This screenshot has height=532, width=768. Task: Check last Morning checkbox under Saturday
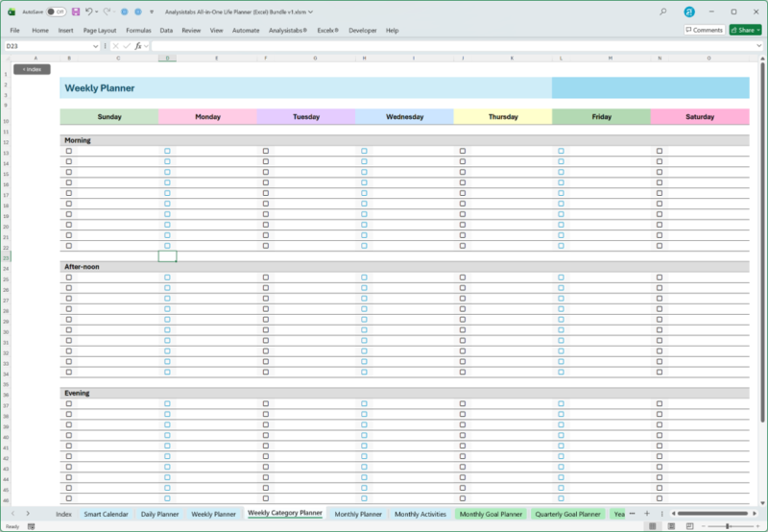(660, 246)
